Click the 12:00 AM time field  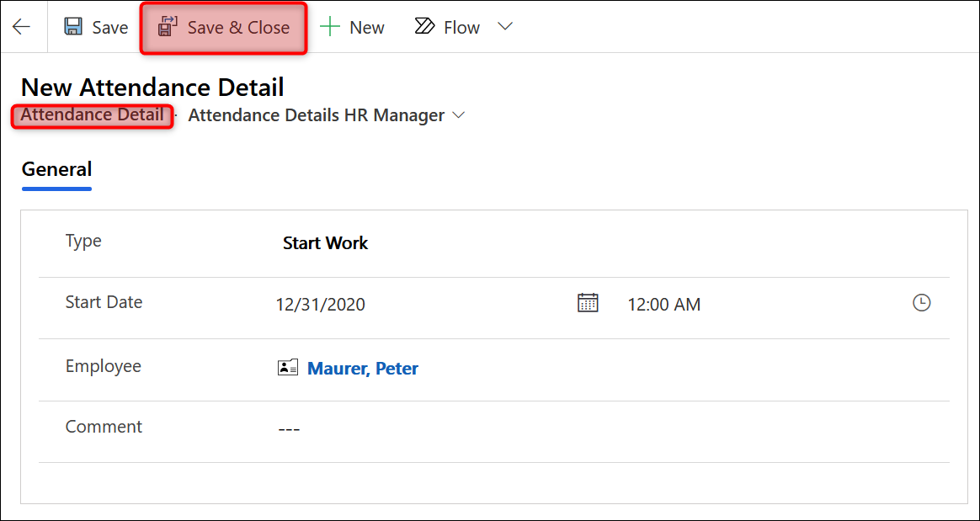[x=663, y=305]
